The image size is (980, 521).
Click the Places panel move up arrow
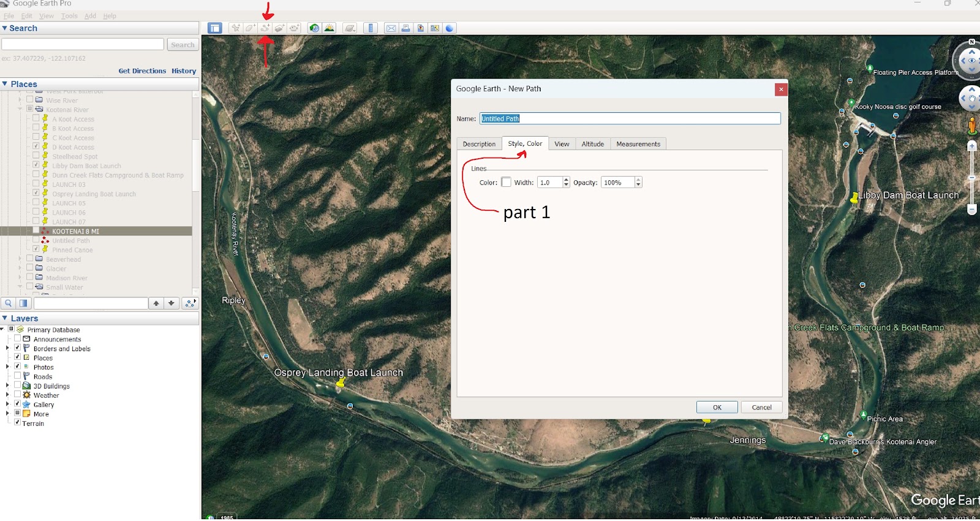(x=156, y=303)
